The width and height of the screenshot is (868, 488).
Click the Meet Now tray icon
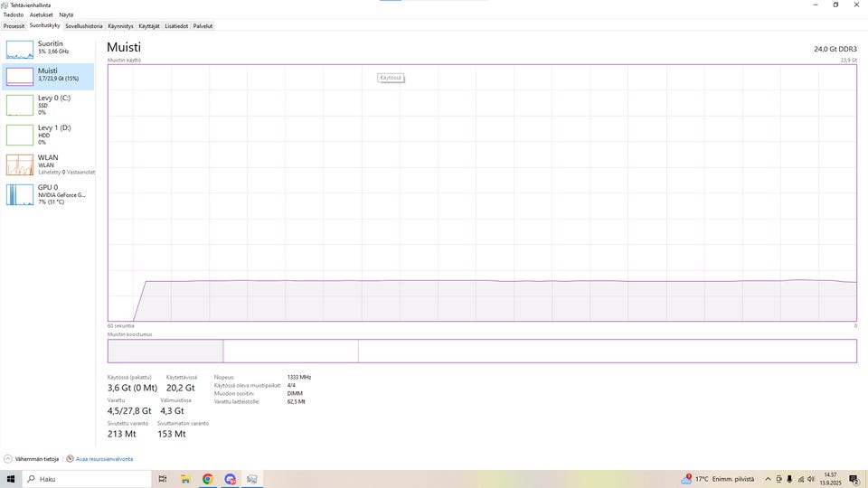point(778,479)
